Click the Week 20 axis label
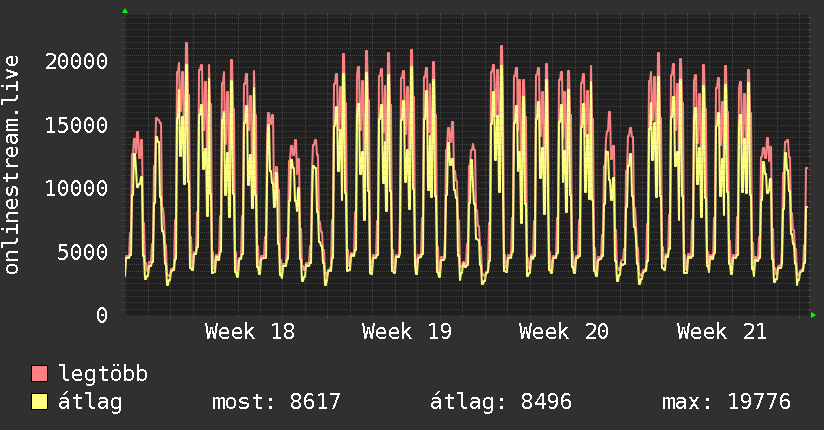The image size is (824, 430). point(564,332)
